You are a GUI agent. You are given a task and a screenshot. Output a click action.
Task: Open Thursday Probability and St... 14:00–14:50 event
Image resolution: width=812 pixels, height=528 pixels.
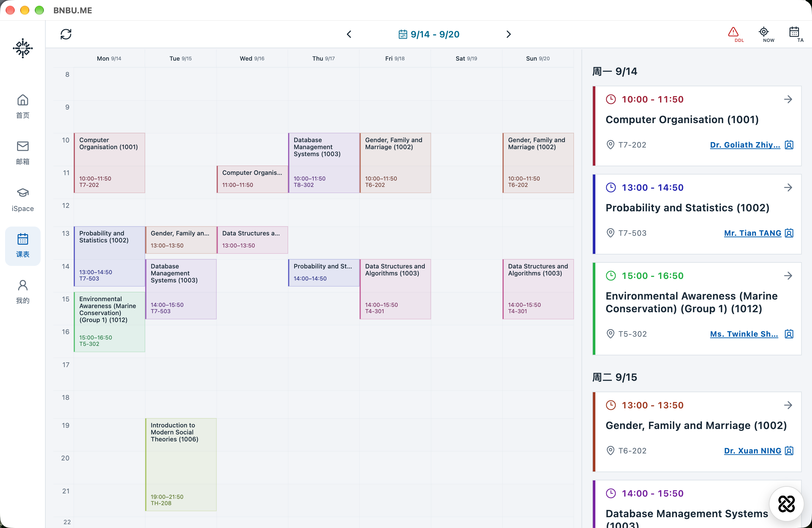click(324, 273)
